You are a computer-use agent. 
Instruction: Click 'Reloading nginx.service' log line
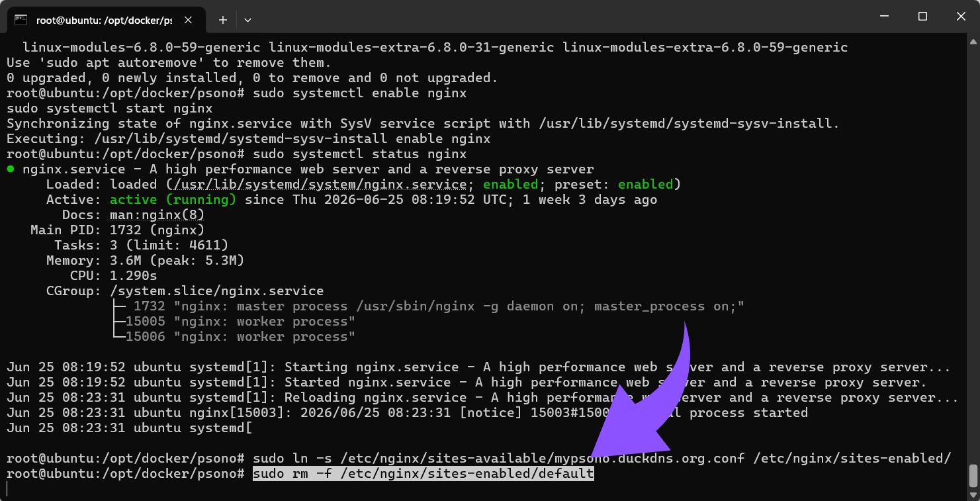click(x=482, y=398)
